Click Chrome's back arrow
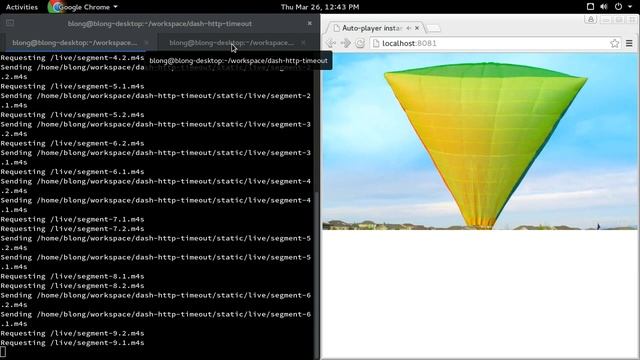 331,43
